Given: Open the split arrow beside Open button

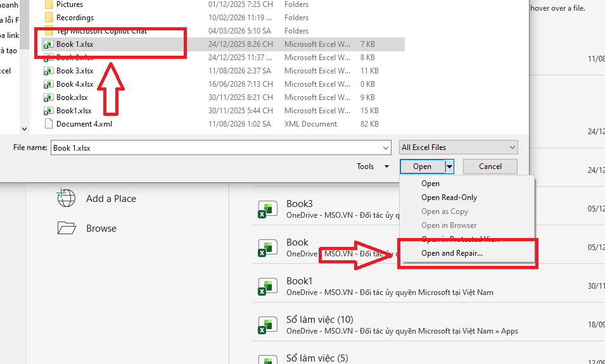Looking at the screenshot, I should (450, 166).
